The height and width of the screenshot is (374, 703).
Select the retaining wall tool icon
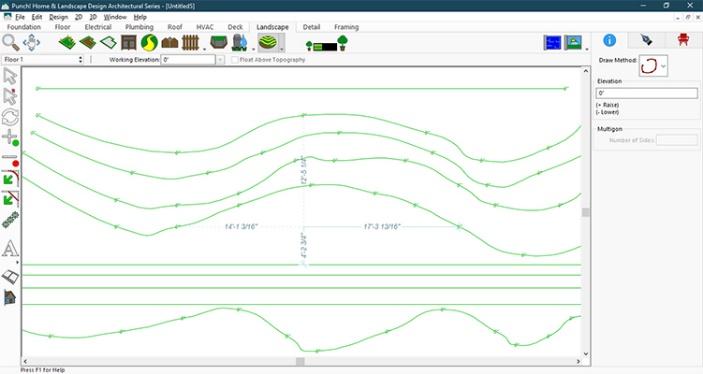point(219,43)
